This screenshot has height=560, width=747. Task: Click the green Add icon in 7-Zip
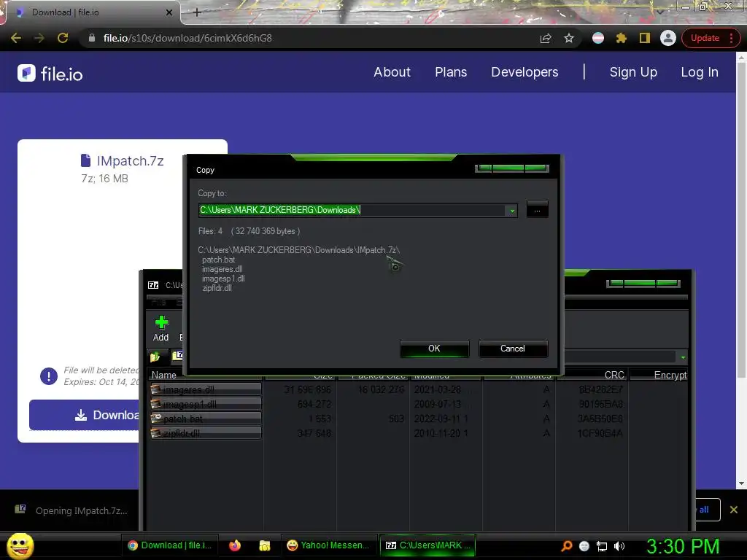click(x=161, y=329)
